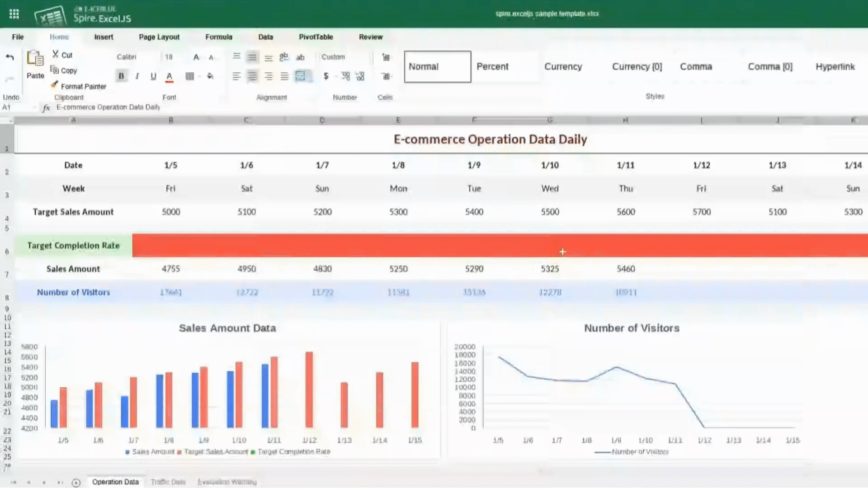Click the fill color bucket icon
The image size is (868, 488).
pyautogui.click(x=210, y=76)
